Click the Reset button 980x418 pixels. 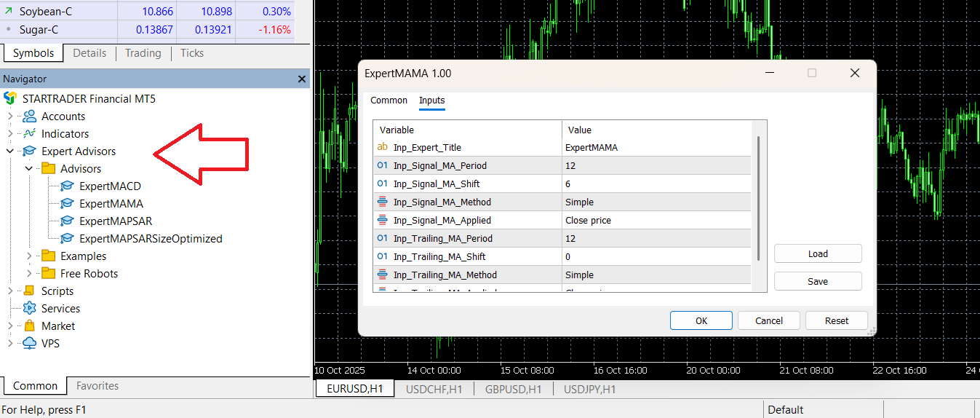(837, 320)
